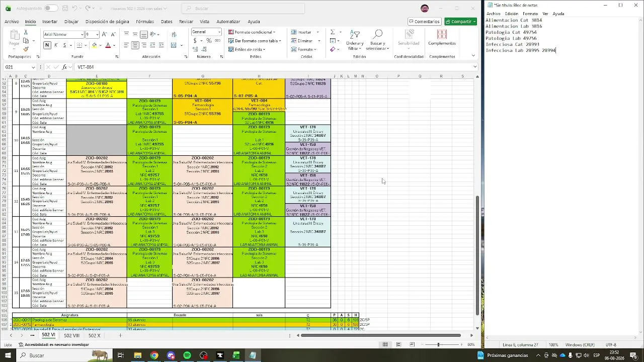
Task: Click the zoom slider in status bar
Action: (438, 344)
